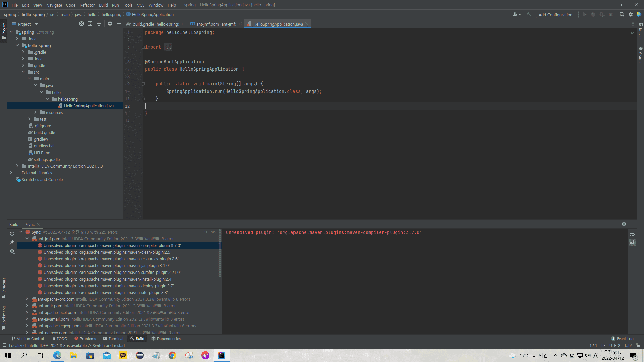
Task: Collapse the hello-spring folder
Action: [17, 45]
